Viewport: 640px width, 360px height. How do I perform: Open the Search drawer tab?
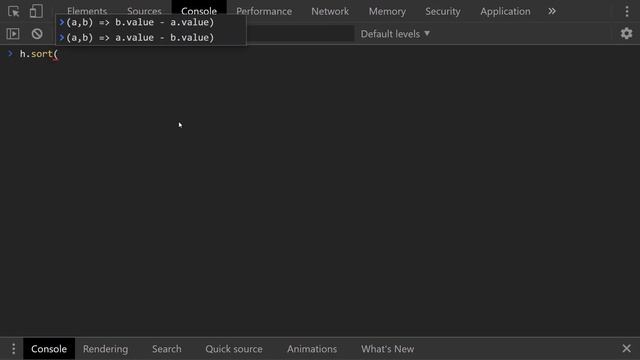167,349
